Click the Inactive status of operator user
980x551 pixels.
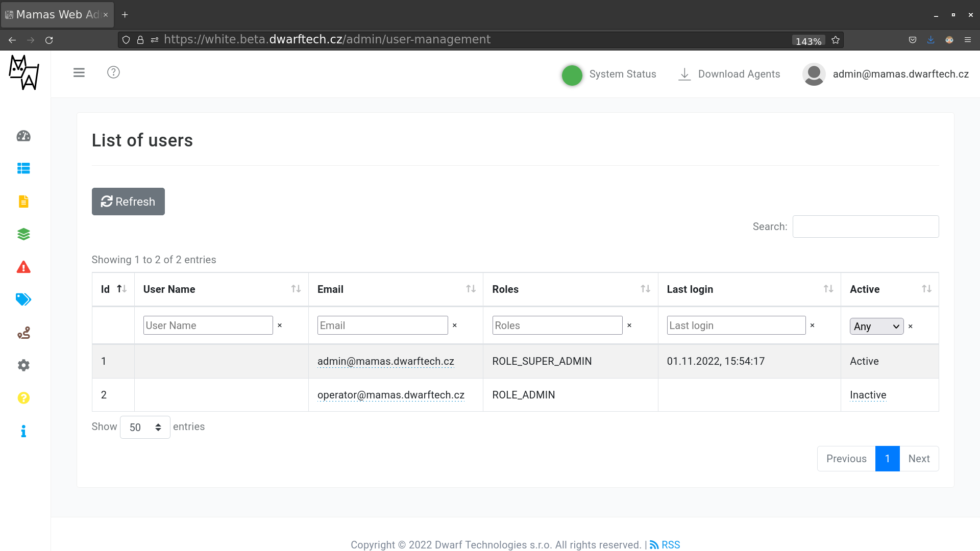click(868, 395)
